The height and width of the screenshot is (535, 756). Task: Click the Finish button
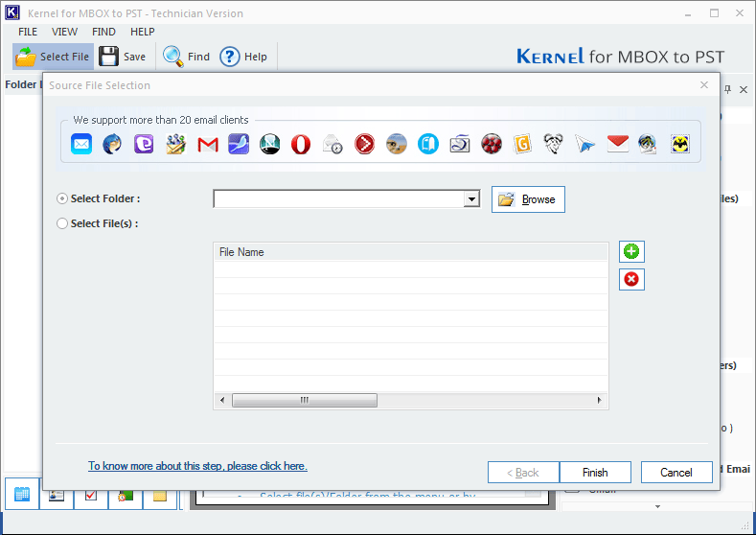(595, 473)
